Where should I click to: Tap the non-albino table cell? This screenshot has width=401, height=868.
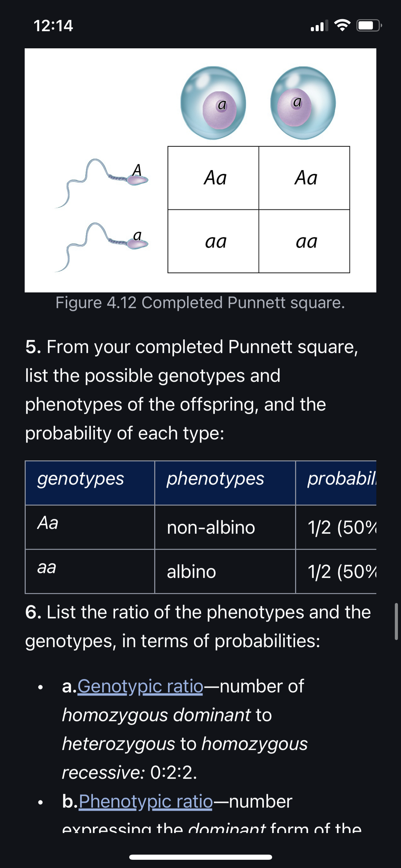225,527
